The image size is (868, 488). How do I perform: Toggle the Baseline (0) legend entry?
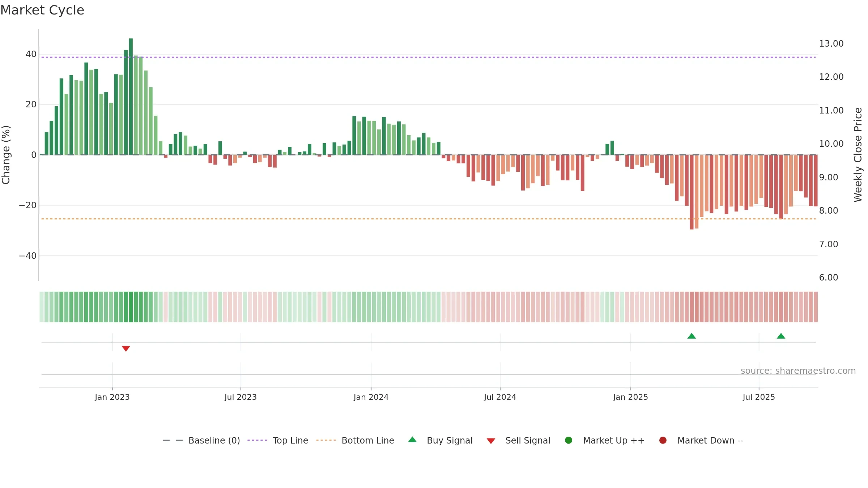coord(201,440)
